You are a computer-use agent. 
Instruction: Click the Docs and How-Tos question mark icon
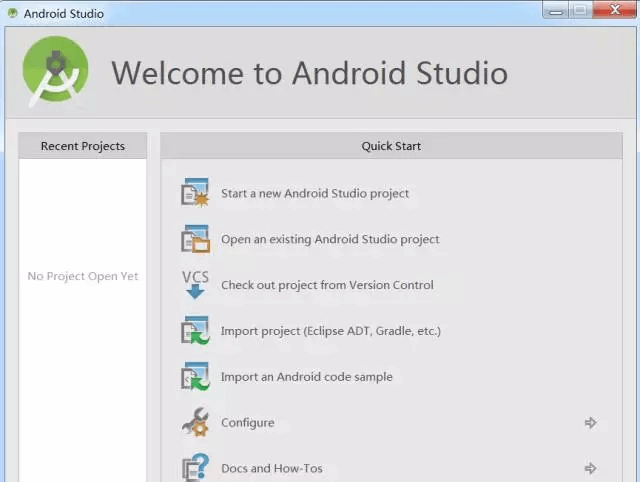[196, 467]
